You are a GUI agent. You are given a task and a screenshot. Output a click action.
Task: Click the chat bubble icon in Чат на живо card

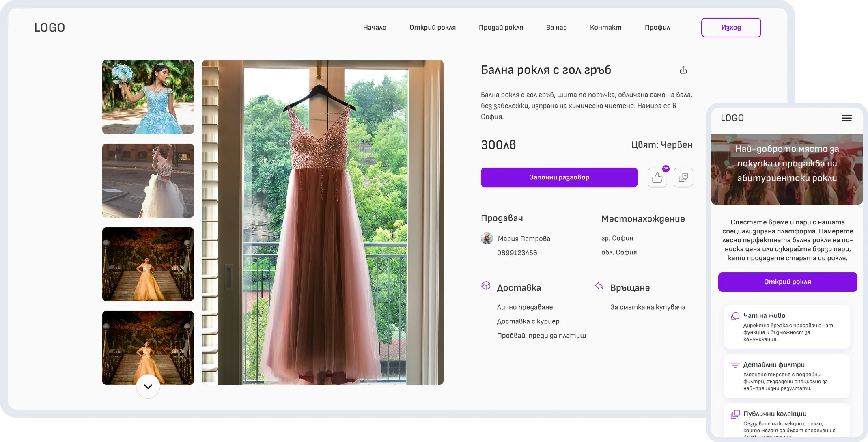[x=735, y=316]
